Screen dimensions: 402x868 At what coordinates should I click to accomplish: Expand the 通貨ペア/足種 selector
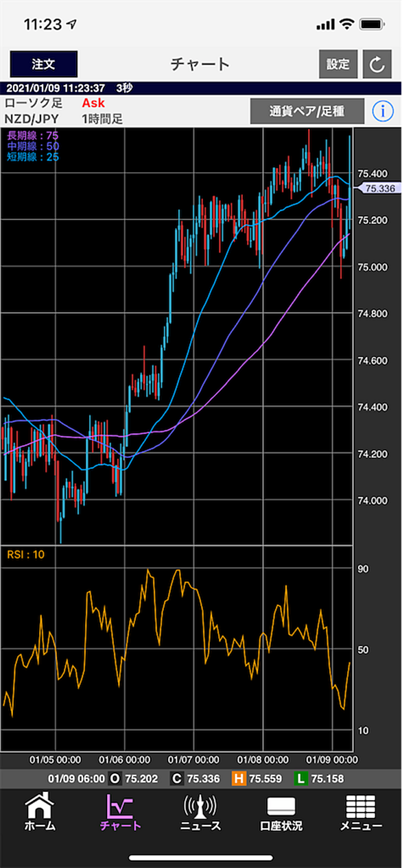pos(307,111)
